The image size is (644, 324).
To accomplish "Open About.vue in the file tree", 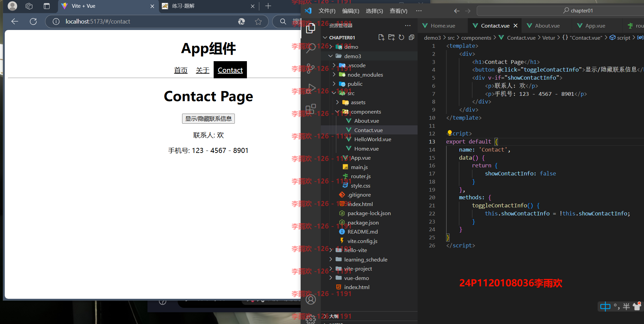I will point(367,121).
